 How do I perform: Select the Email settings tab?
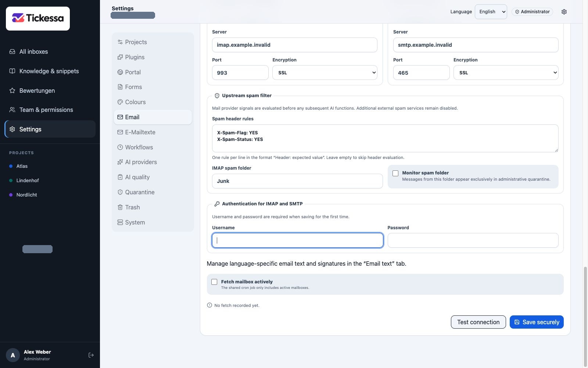pos(153,117)
